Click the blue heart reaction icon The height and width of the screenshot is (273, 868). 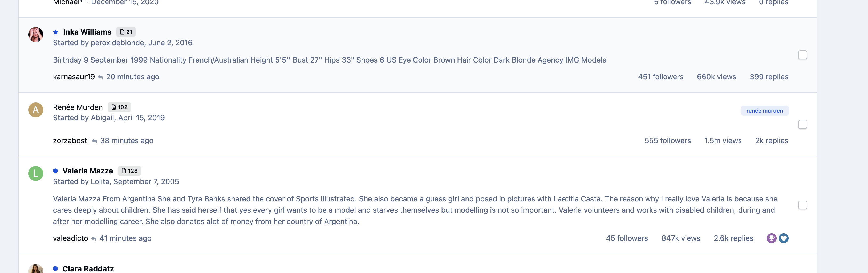784,238
